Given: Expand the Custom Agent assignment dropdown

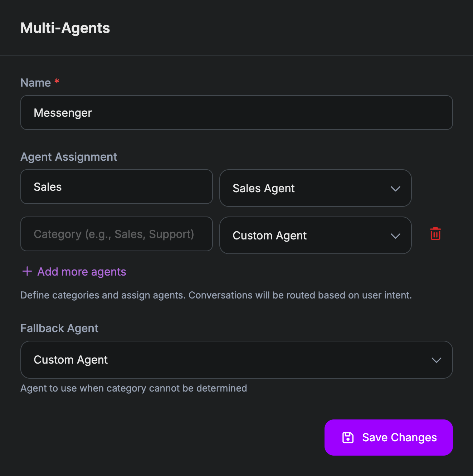Looking at the screenshot, I should tap(315, 235).
